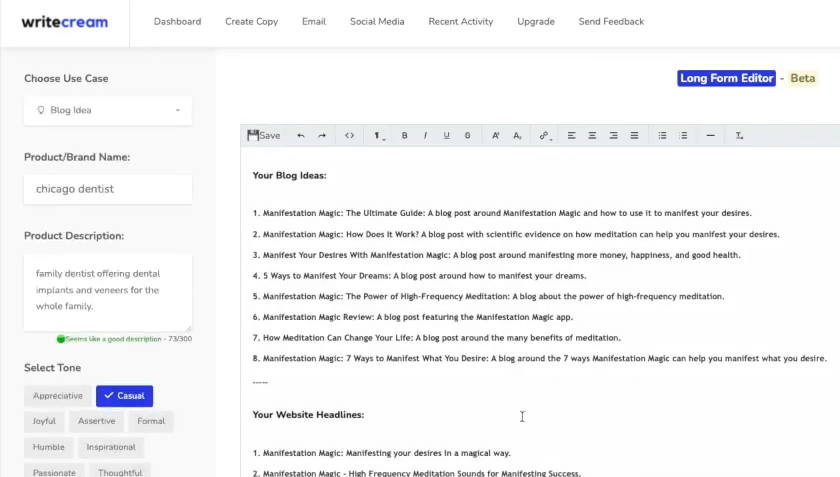Screen dimensions: 840x477
Task: Expand the paragraph format dropdown
Action: [x=379, y=136]
